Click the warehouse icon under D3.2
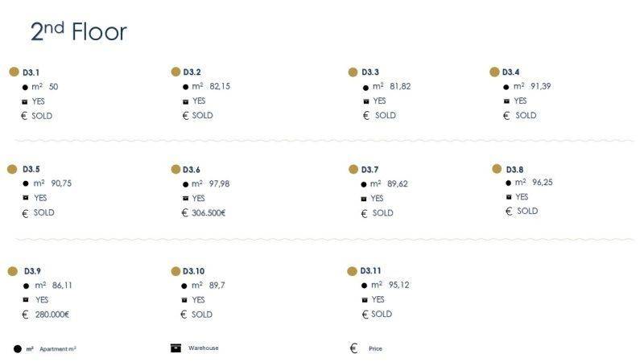Image resolution: width=644 pixels, height=362 pixels. 186,101
